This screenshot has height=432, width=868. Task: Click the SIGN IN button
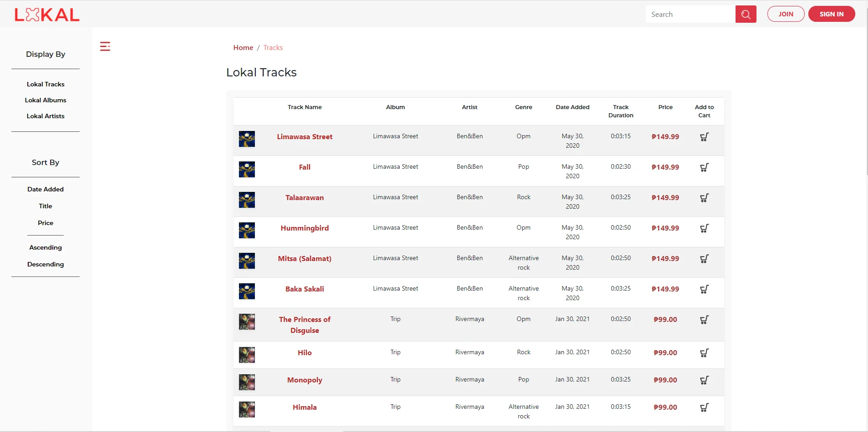click(x=832, y=14)
